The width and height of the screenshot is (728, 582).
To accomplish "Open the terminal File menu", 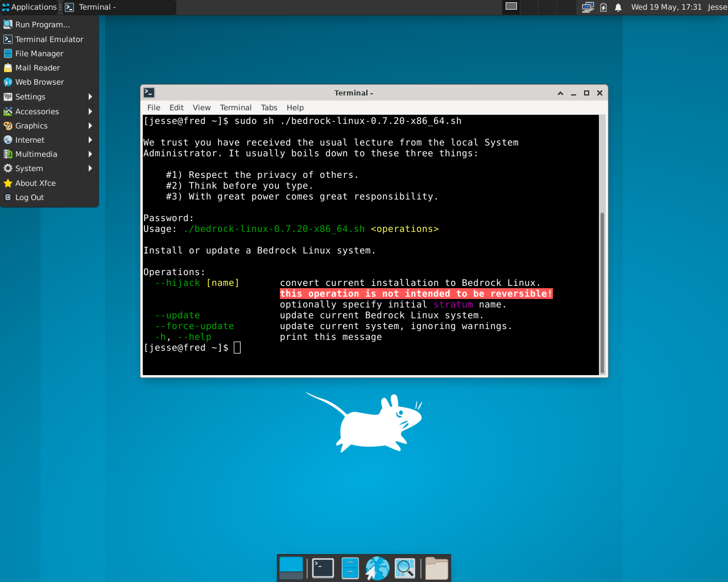I will point(154,107).
